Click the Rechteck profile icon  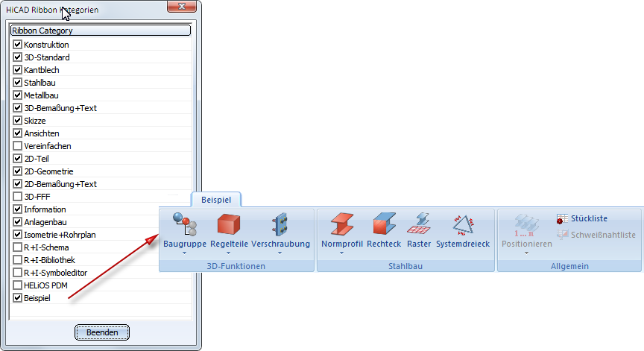click(384, 224)
